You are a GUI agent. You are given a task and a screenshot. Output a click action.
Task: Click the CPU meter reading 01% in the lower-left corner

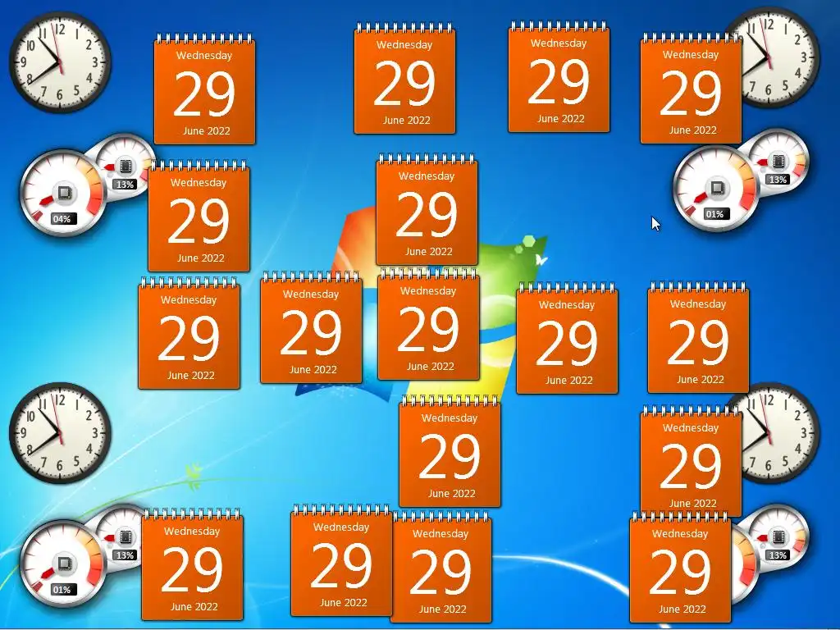(x=63, y=564)
